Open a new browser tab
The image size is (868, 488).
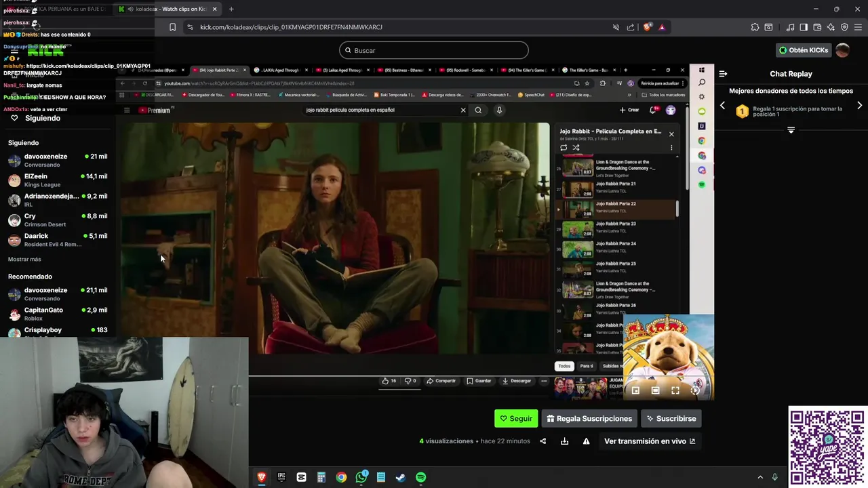[x=231, y=9]
